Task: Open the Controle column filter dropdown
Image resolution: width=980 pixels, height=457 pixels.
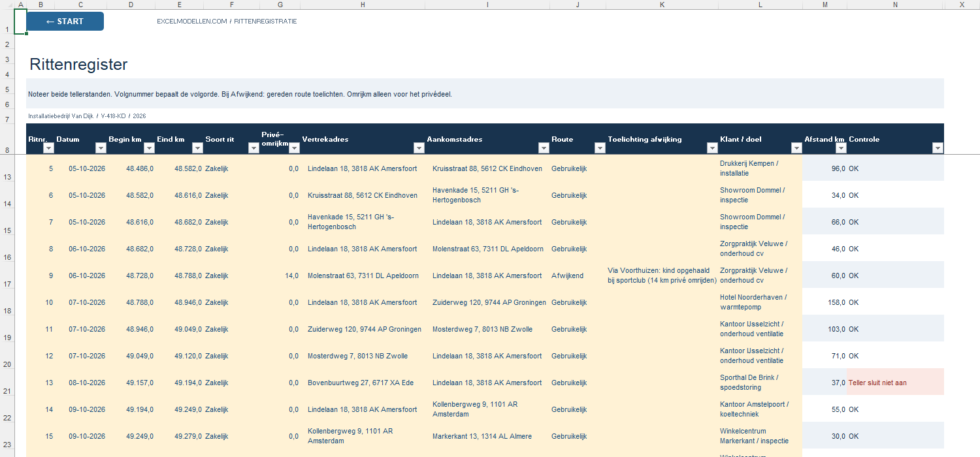Action: coord(938,148)
